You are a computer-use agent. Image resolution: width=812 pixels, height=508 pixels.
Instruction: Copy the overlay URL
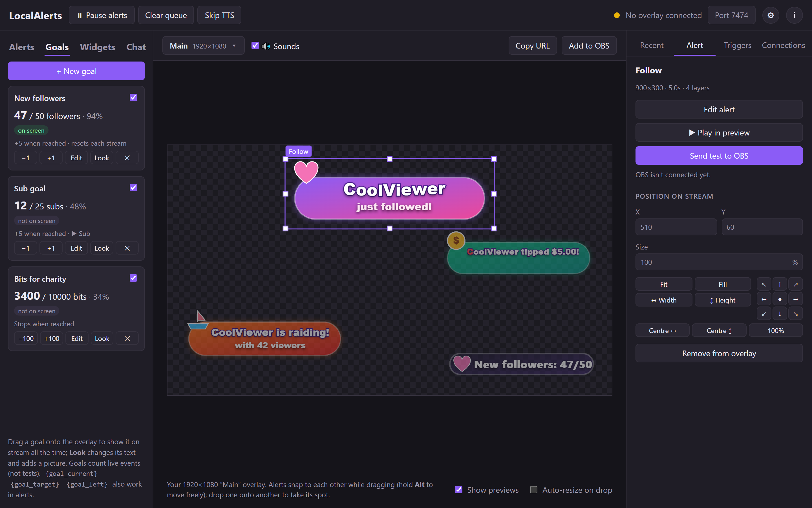point(533,46)
